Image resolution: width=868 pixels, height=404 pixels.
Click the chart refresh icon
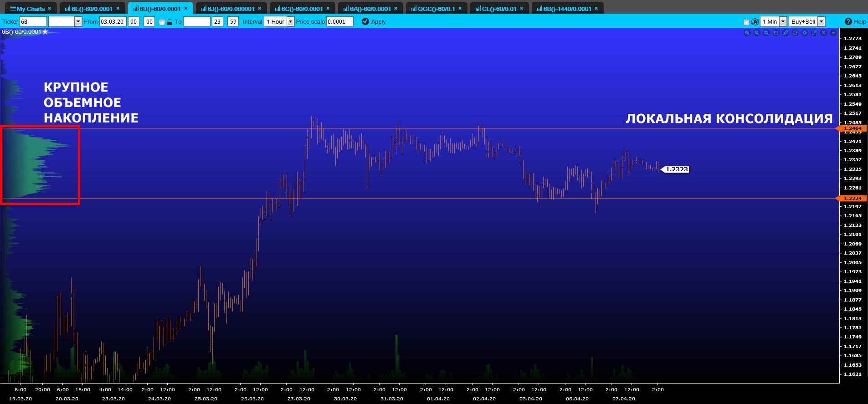[x=795, y=33]
